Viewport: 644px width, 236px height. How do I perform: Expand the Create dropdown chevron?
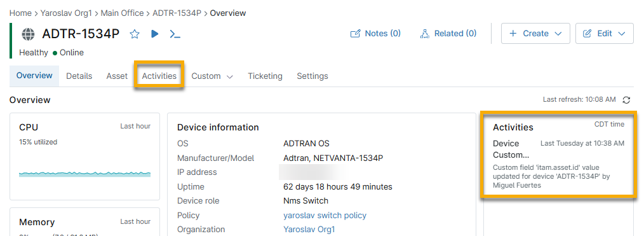[558, 34]
